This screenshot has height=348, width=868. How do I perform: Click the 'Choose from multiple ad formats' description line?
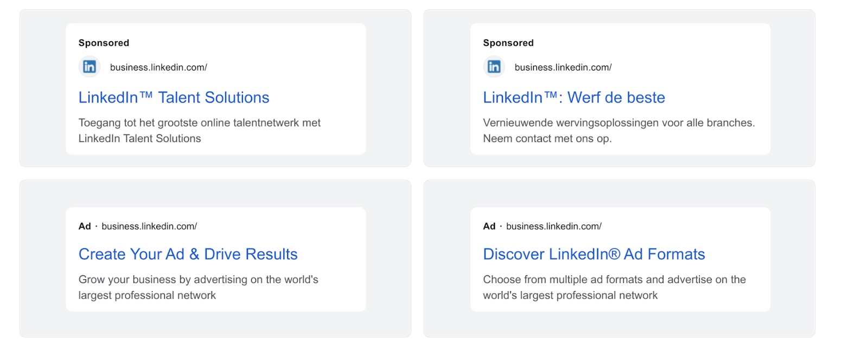coord(614,280)
